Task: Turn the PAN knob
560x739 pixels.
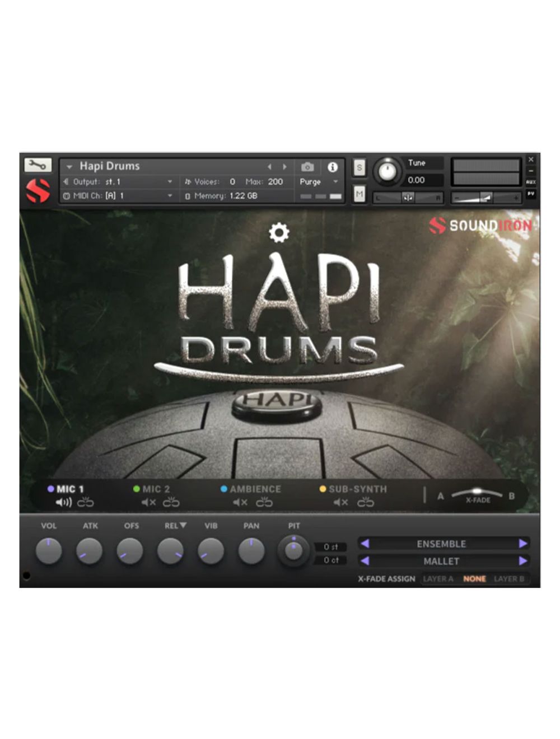Action: click(x=252, y=550)
